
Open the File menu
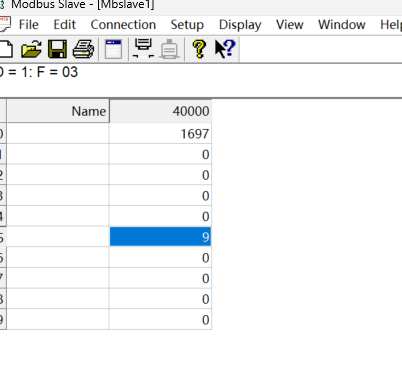[x=29, y=25]
